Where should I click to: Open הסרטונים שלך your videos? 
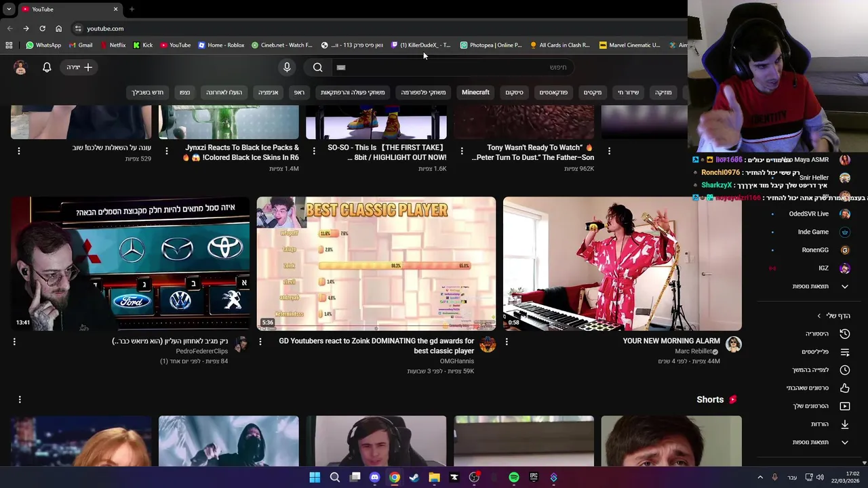(821, 406)
